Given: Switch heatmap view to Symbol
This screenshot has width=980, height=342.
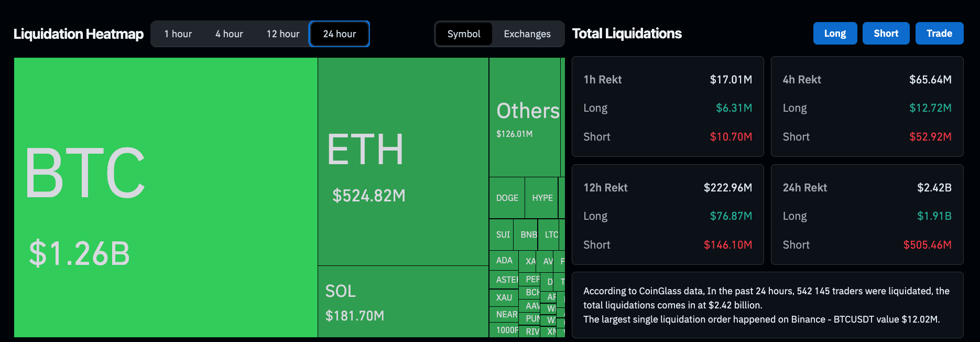Looking at the screenshot, I should (x=464, y=34).
